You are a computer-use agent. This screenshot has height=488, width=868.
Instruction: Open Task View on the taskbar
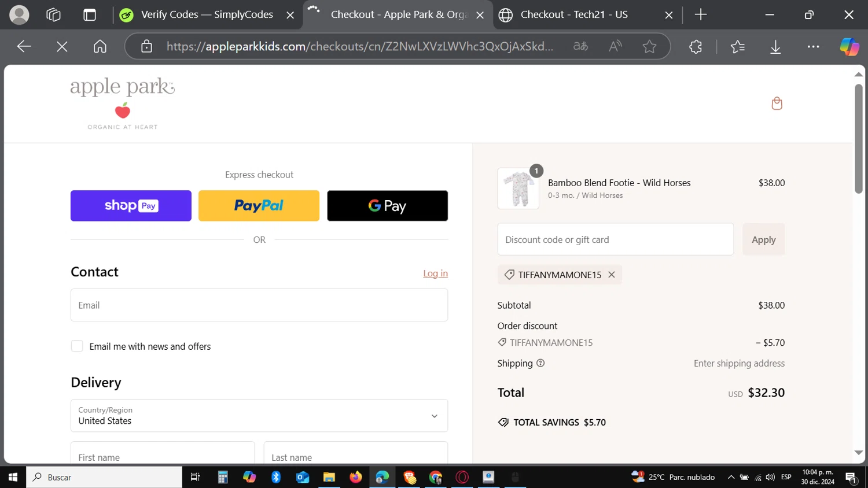pos(195,477)
